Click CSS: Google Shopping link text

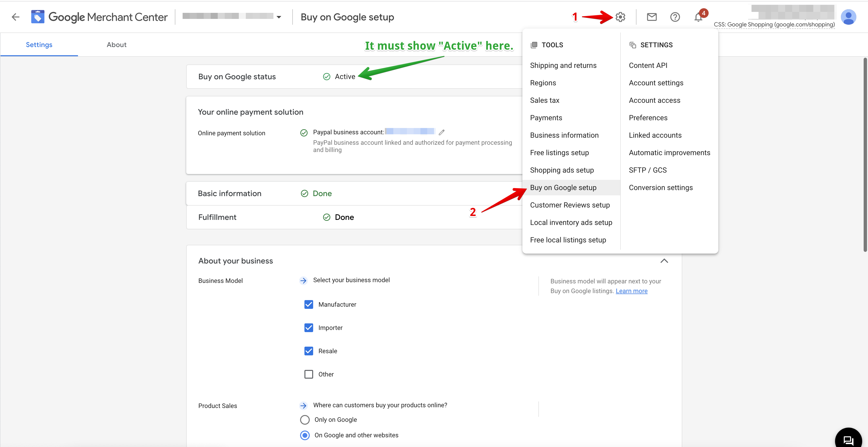tap(774, 24)
